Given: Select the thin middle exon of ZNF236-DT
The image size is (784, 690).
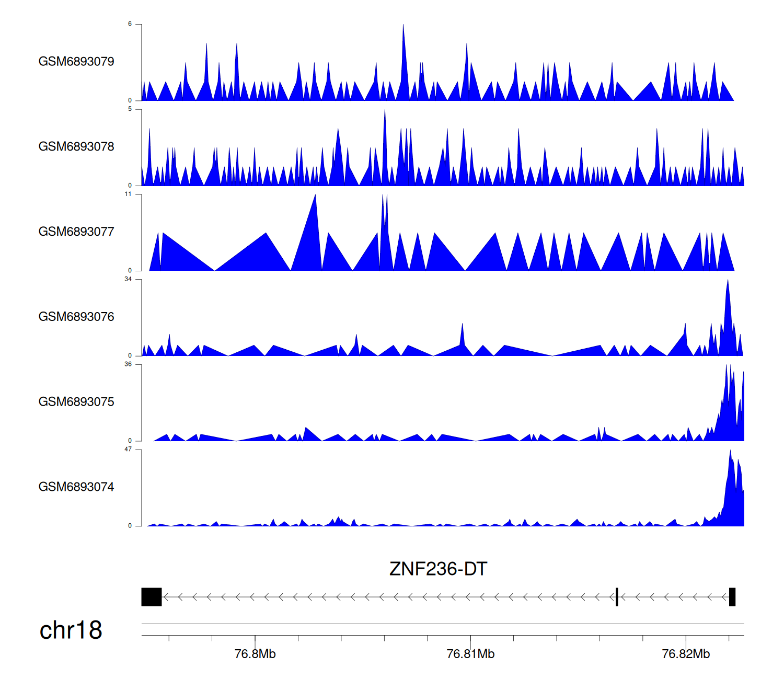Looking at the screenshot, I should (x=617, y=597).
